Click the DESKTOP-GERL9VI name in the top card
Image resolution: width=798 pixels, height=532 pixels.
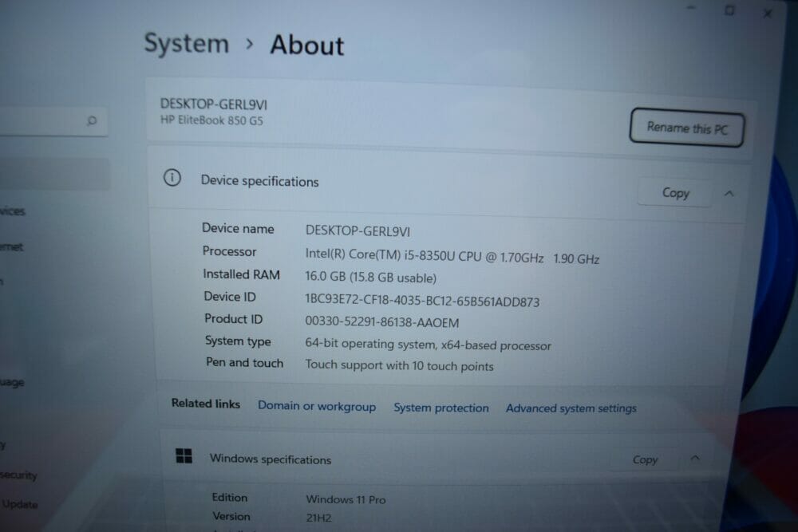[x=213, y=104]
